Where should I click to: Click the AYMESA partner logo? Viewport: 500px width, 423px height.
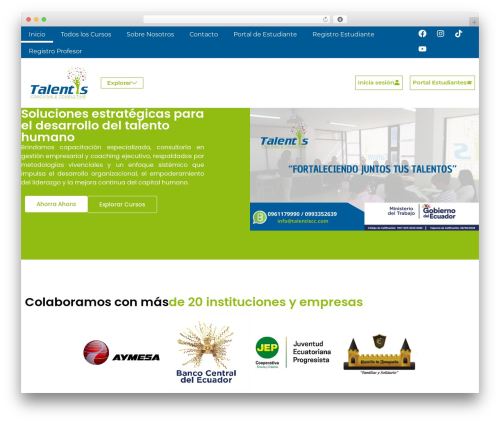121,353
